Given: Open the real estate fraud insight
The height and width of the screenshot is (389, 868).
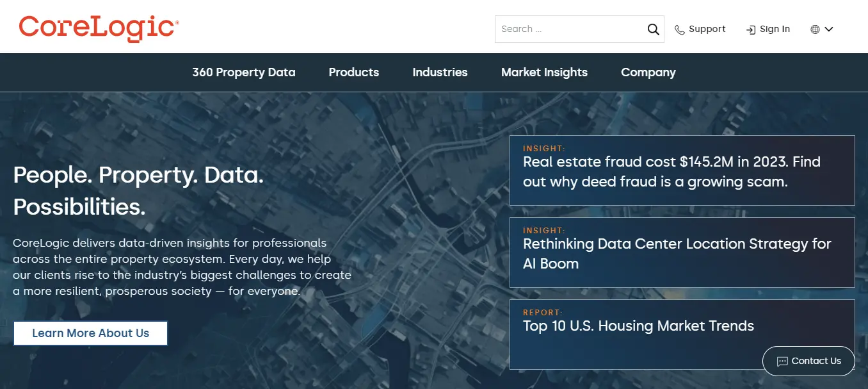Looking at the screenshot, I should coord(682,170).
